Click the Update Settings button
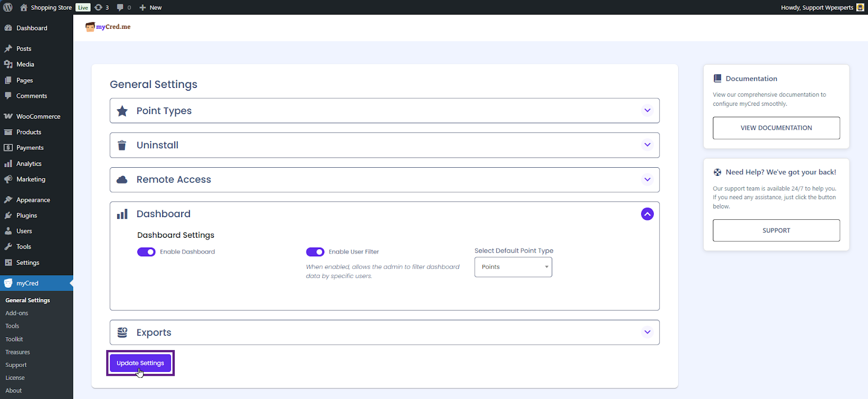 click(x=141, y=363)
